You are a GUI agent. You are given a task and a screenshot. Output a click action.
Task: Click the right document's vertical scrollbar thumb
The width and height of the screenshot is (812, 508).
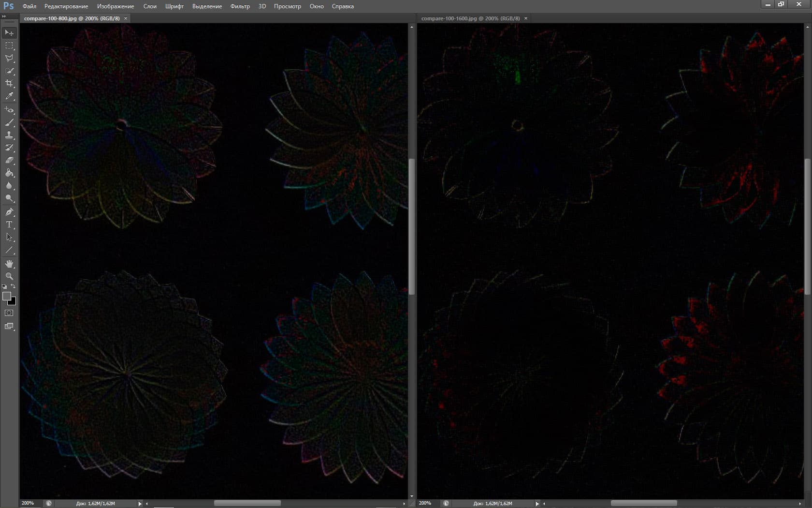[x=807, y=226]
